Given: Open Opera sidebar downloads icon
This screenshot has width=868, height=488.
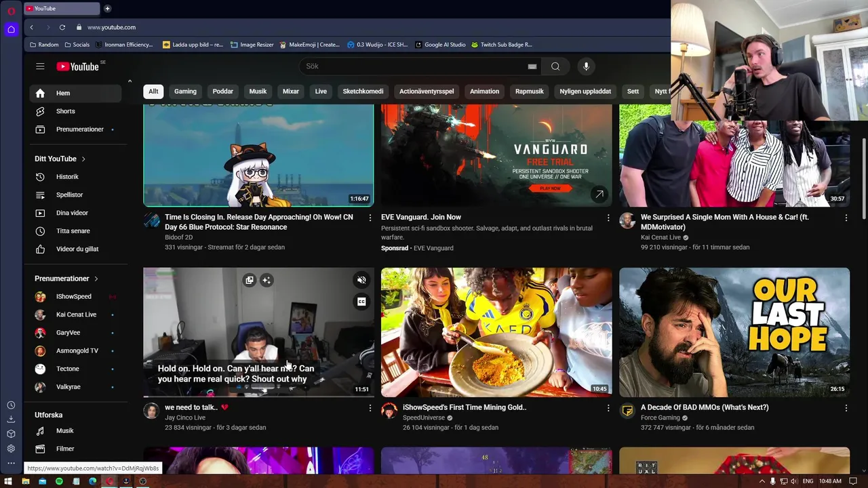Looking at the screenshot, I should tap(11, 420).
